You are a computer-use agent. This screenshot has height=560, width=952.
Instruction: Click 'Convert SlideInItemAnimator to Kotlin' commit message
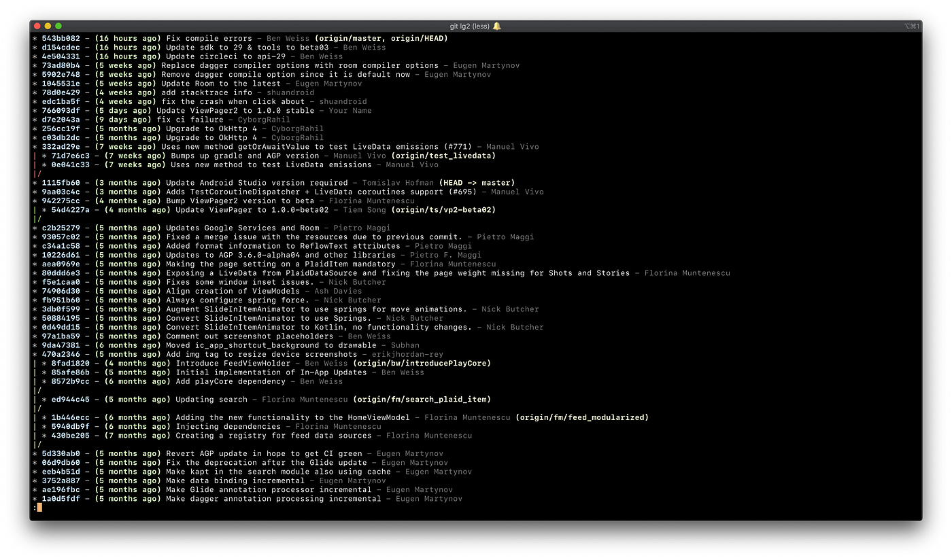[319, 327]
